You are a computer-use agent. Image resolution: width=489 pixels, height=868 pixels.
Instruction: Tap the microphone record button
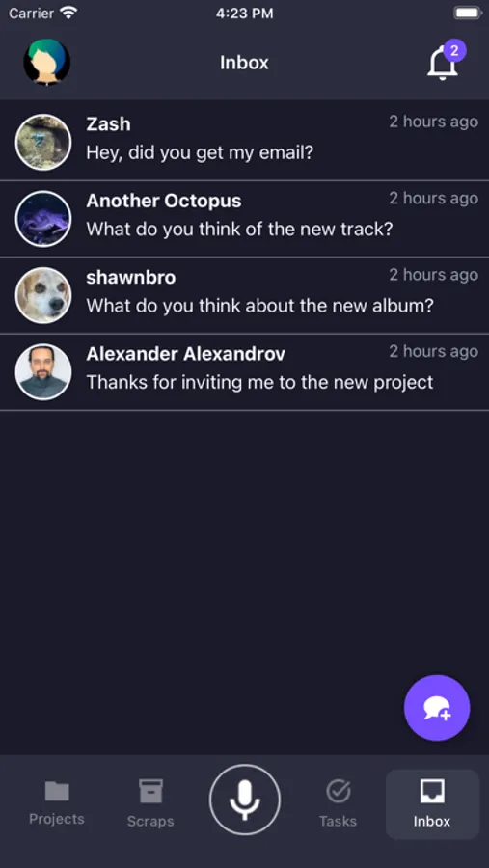point(245,800)
